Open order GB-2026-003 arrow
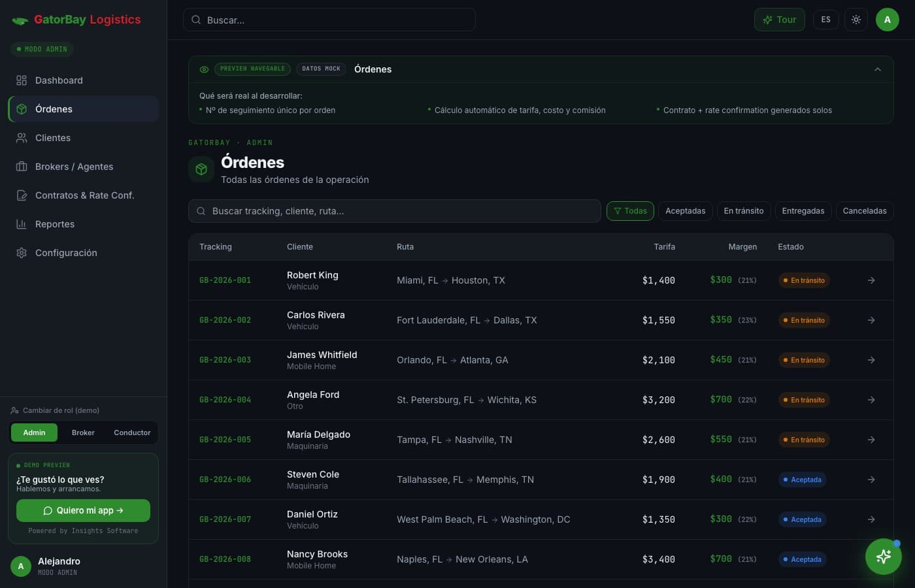915x588 pixels. [871, 360]
